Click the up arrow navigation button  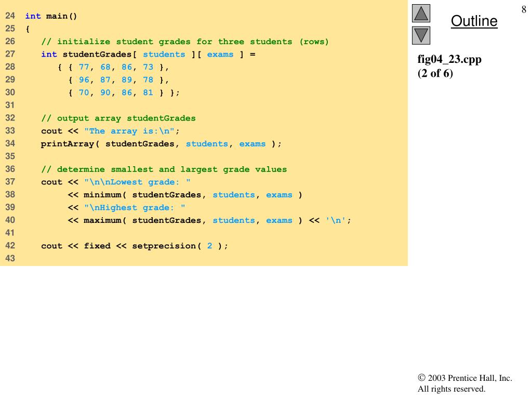[421, 14]
